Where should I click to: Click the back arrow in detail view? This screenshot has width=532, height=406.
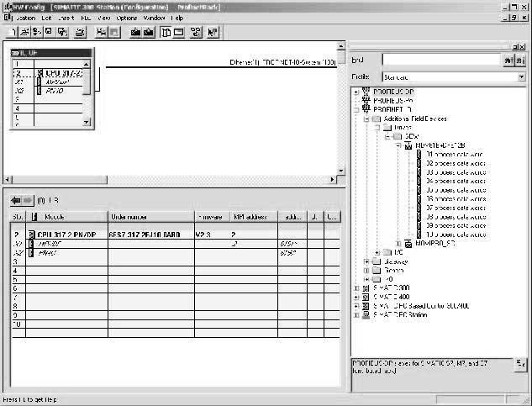coord(16,200)
